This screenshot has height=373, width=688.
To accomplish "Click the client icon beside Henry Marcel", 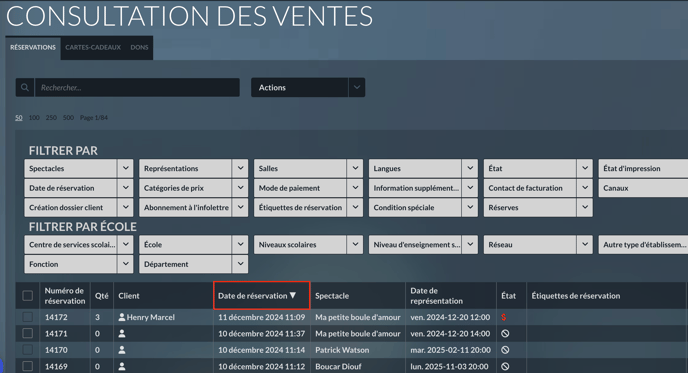I will (x=122, y=317).
